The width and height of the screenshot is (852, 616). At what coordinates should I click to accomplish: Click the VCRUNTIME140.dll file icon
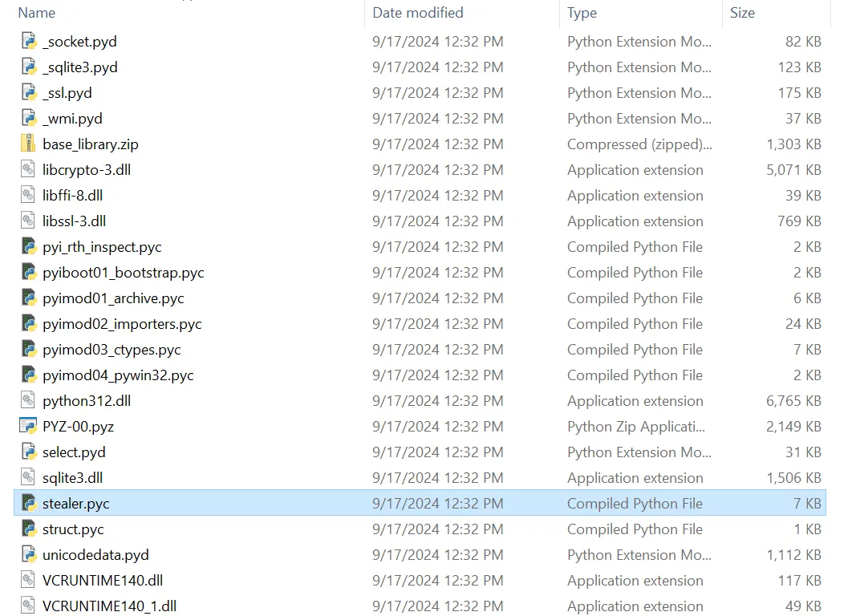(x=28, y=580)
